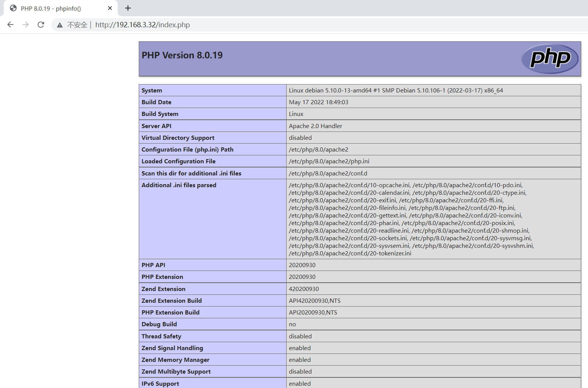The width and height of the screenshot is (588, 388).
Task: Click the /etc/php/8.0/apache2 path value
Action: [x=318, y=150]
